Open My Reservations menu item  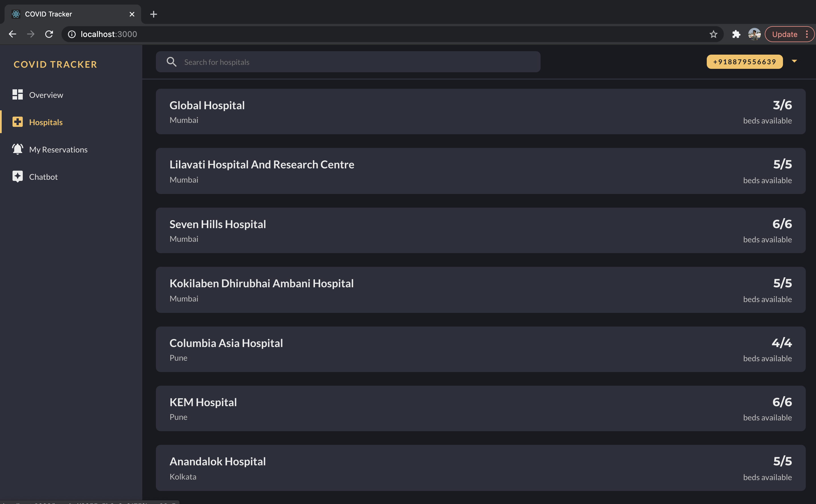pyautogui.click(x=58, y=150)
